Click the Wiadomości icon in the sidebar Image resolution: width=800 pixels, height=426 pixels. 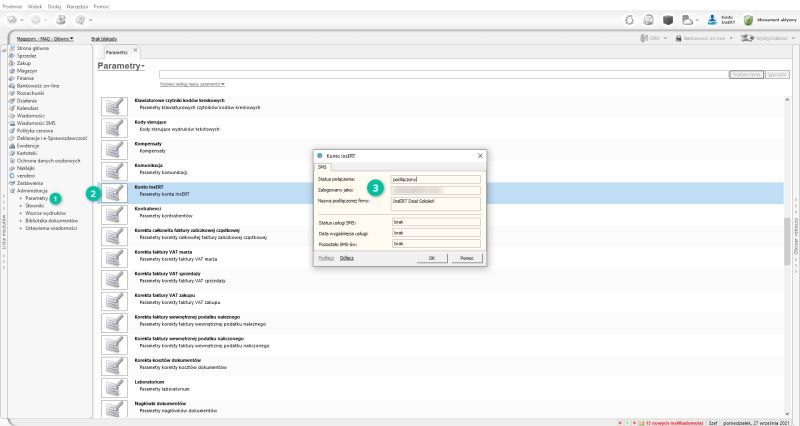[12, 116]
